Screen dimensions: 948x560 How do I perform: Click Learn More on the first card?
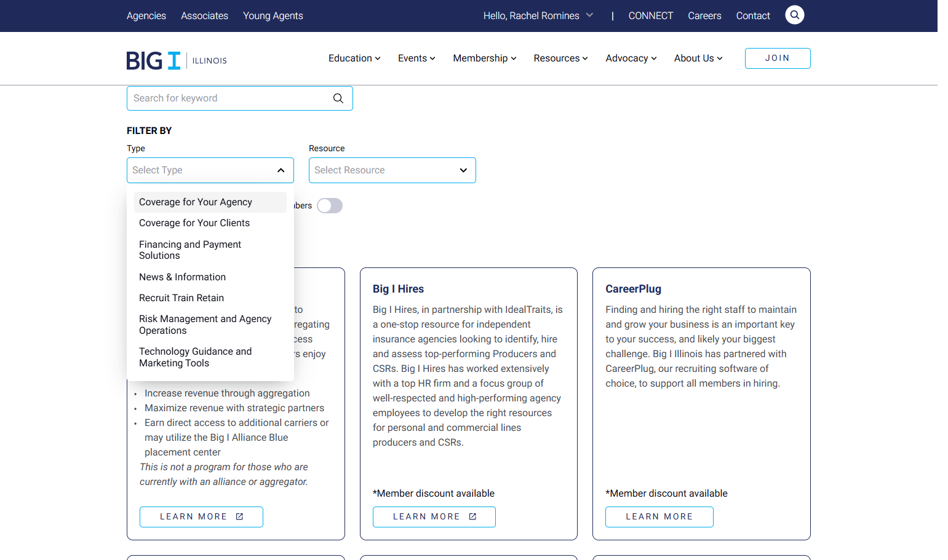[x=201, y=517]
